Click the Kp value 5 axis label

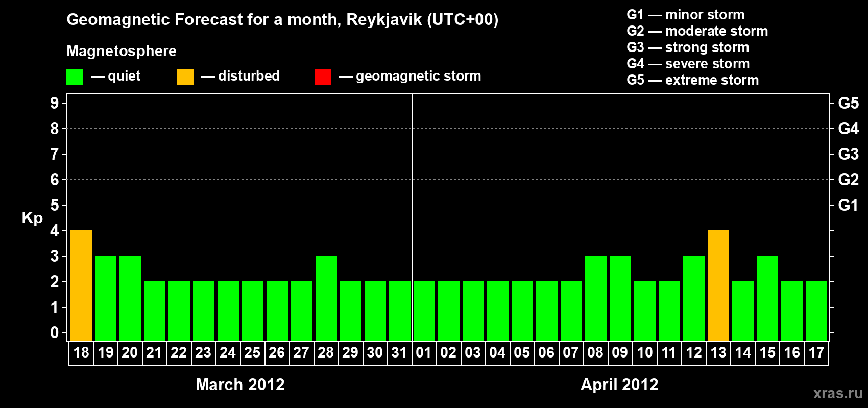pyautogui.click(x=55, y=205)
